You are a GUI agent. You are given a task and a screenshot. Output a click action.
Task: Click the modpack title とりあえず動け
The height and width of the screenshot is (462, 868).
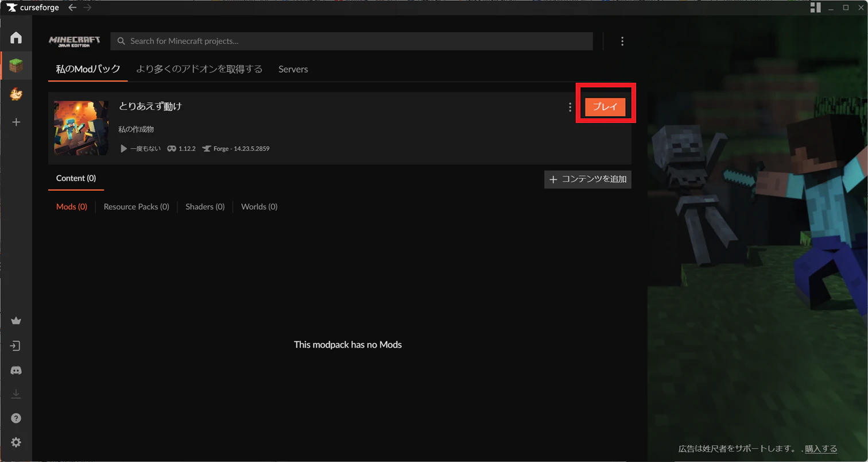point(150,106)
